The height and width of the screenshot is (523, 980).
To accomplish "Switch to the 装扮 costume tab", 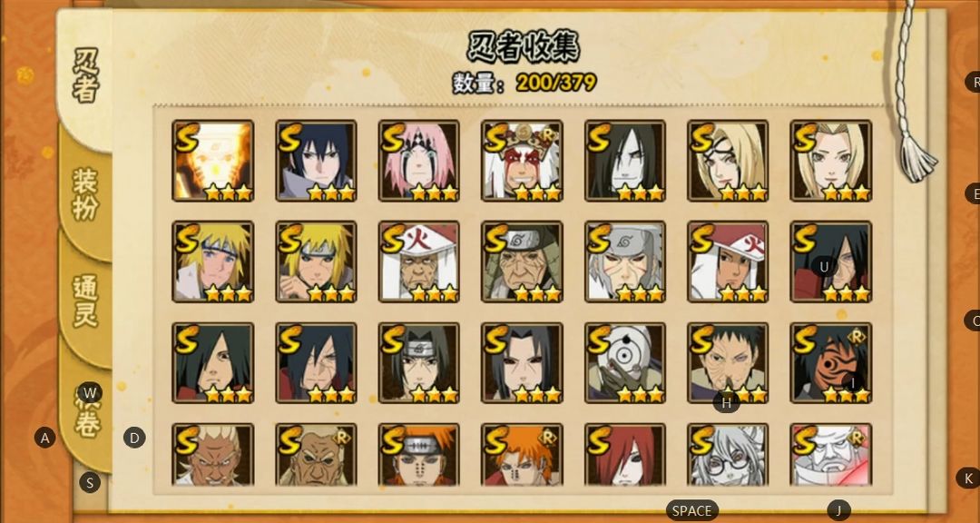I will 85,194.
